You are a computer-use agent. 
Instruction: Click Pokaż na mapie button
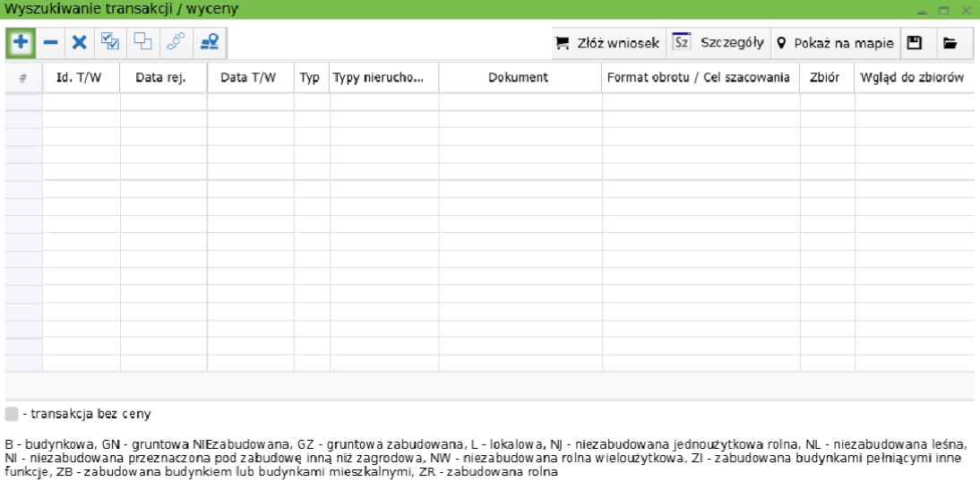835,43
